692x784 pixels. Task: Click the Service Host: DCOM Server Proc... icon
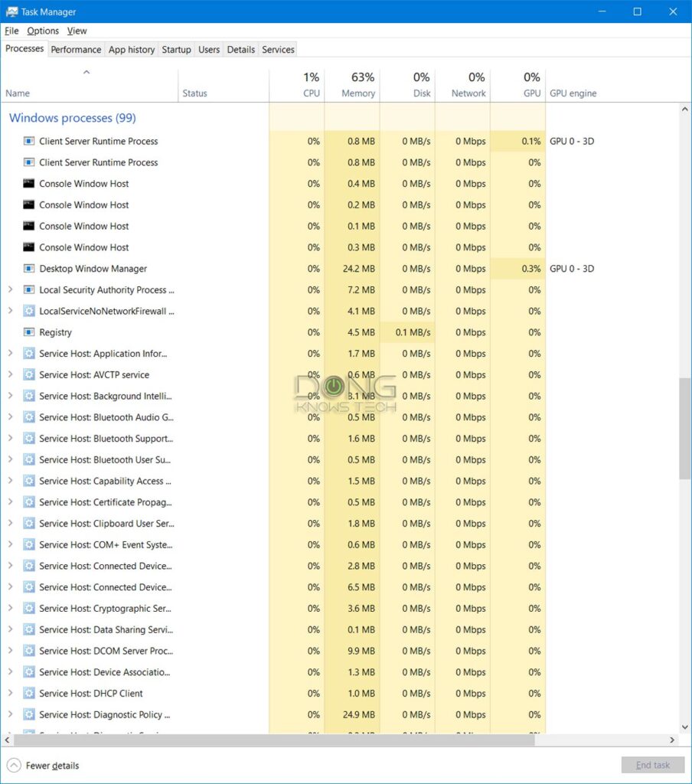[x=29, y=651]
